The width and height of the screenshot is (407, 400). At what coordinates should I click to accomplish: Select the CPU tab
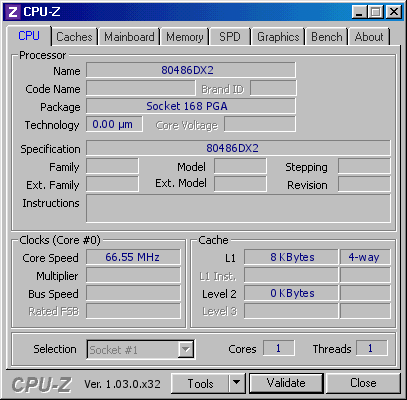(x=29, y=36)
